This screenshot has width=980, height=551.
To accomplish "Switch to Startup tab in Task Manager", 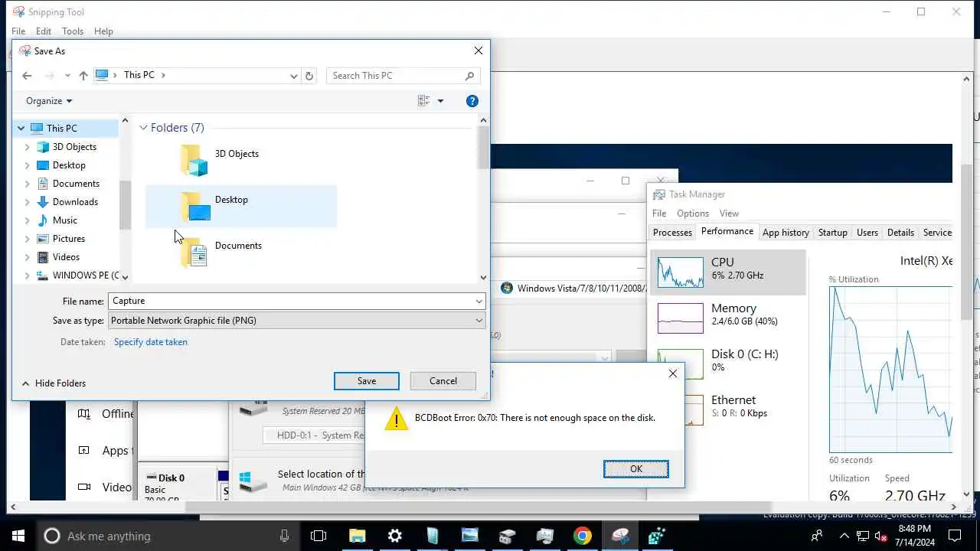I will (832, 233).
